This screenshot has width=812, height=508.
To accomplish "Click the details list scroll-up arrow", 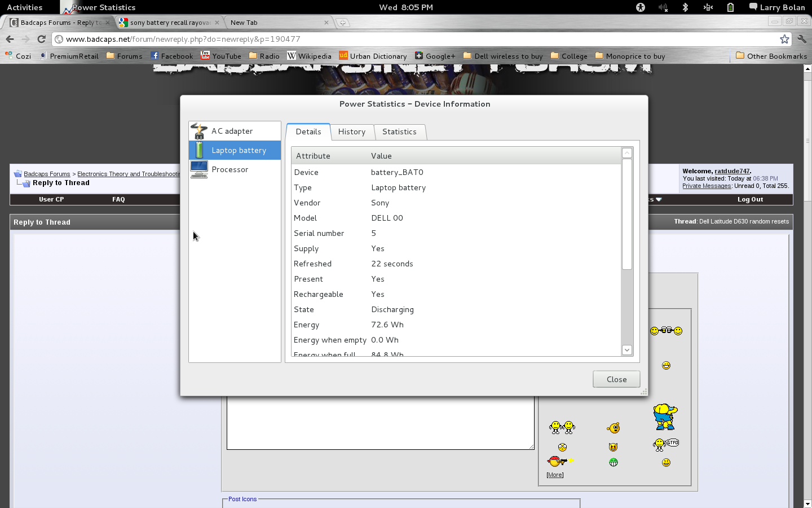I will (x=627, y=153).
